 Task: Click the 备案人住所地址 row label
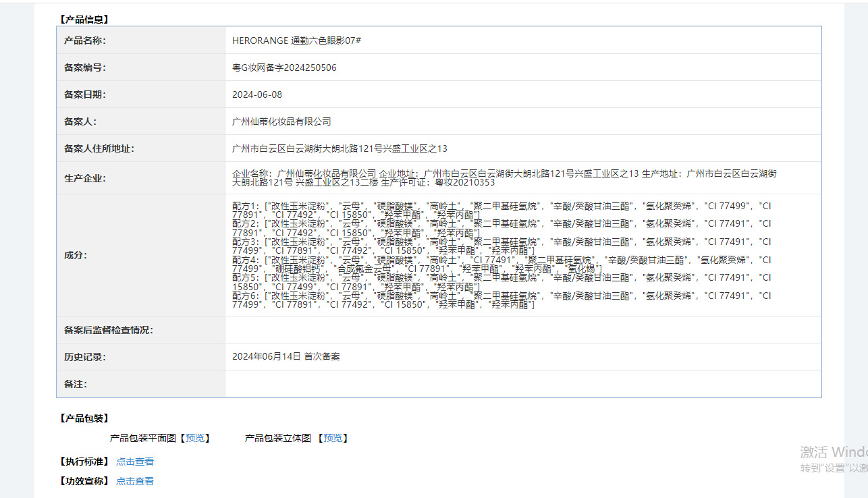point(99,148)
